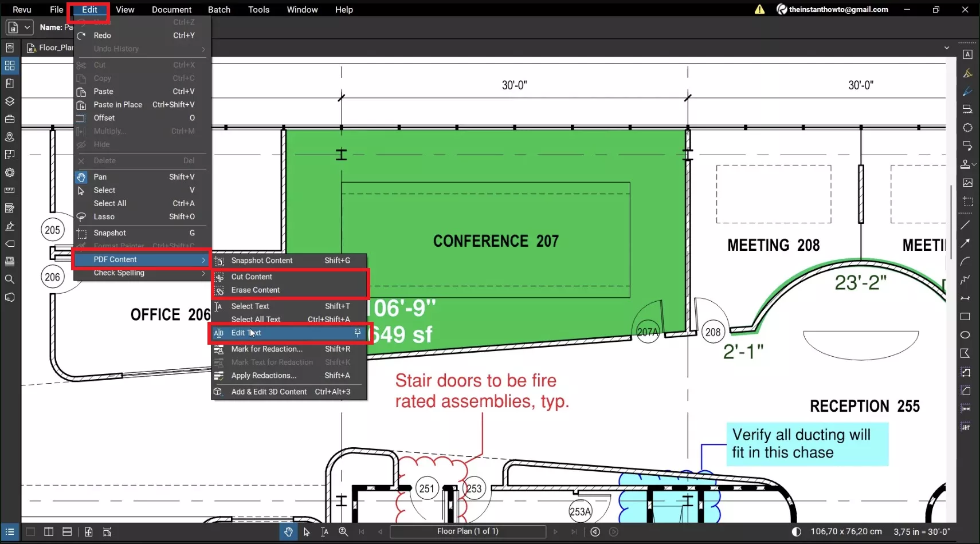Open the Spaces panel icon
This screenshot has width=980, height=544.
[x=10, y=155]
